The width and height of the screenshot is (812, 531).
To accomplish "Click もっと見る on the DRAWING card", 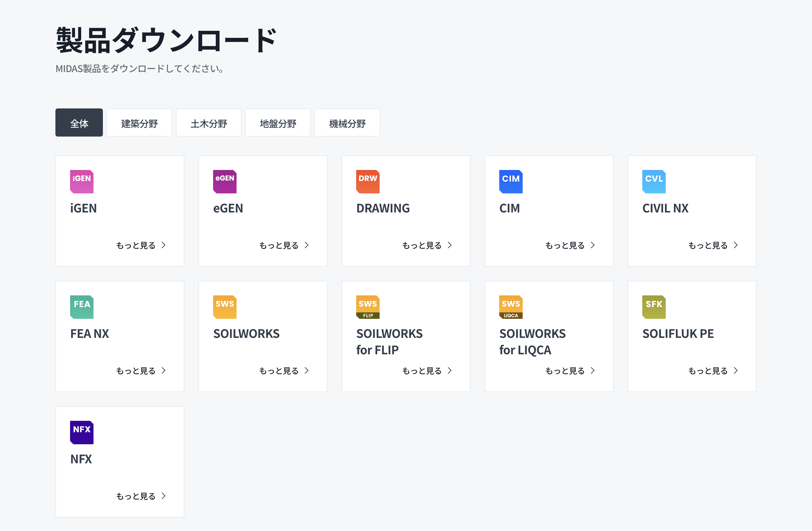I will coord(427,245).
